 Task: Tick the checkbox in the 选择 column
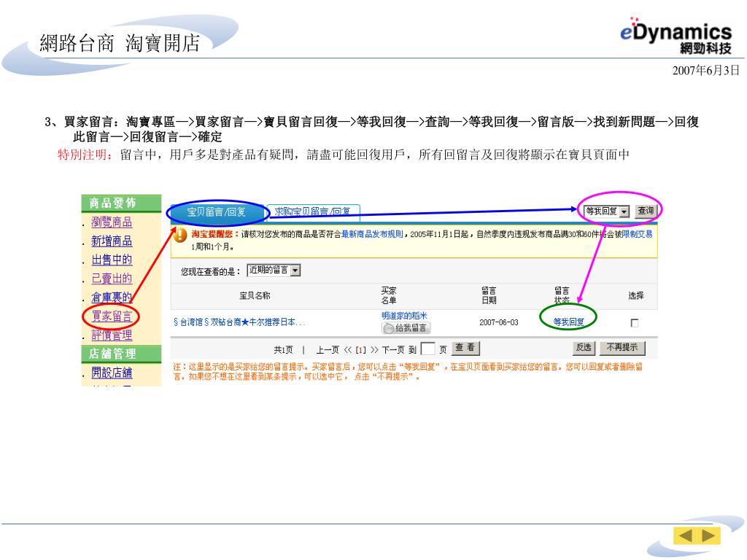coord(635,323)
